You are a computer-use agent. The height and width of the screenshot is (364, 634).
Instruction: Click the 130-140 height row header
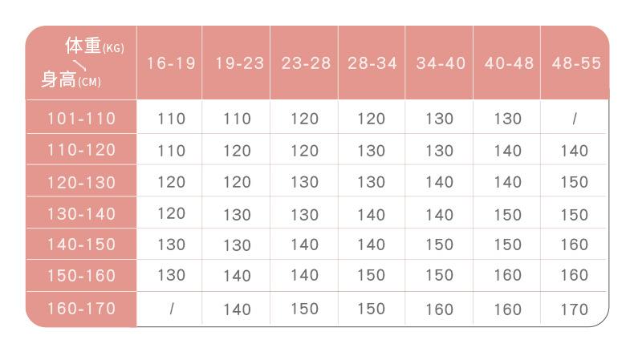pos(82,214)
